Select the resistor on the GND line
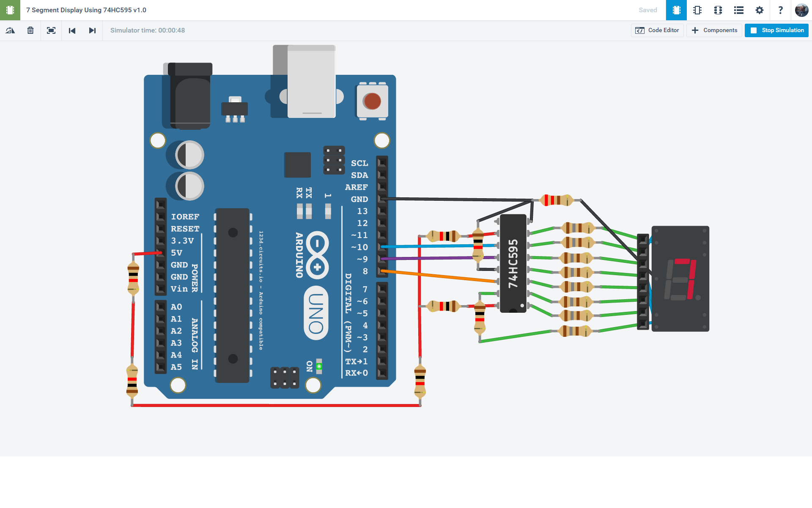The image size is (812, 508). pyautogui.click(x=557, y=200)
